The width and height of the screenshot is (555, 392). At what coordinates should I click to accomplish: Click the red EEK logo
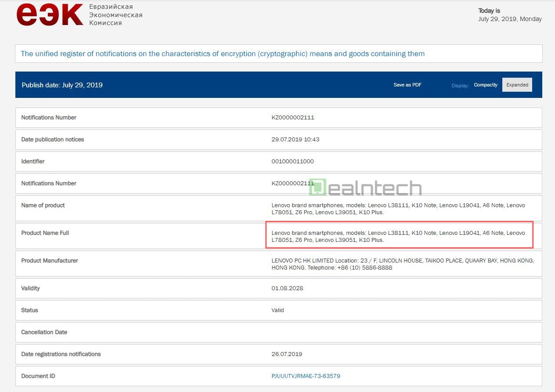pyautogui.click(x=50, y=15)
